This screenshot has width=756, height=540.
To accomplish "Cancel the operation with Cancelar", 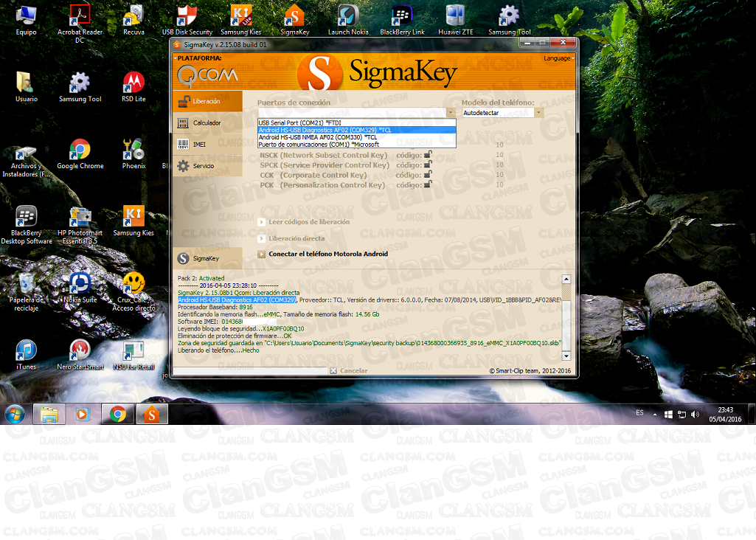I will point(349,371).
